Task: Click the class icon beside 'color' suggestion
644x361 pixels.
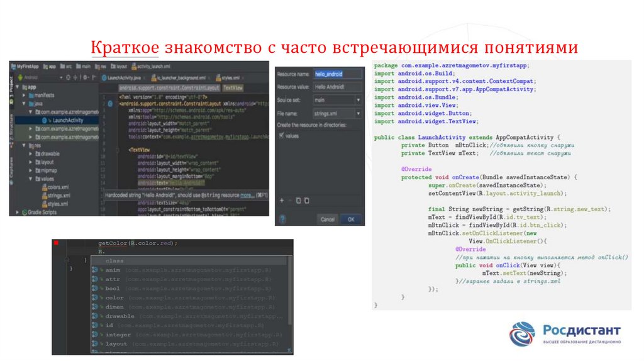Action: (95, 297)
